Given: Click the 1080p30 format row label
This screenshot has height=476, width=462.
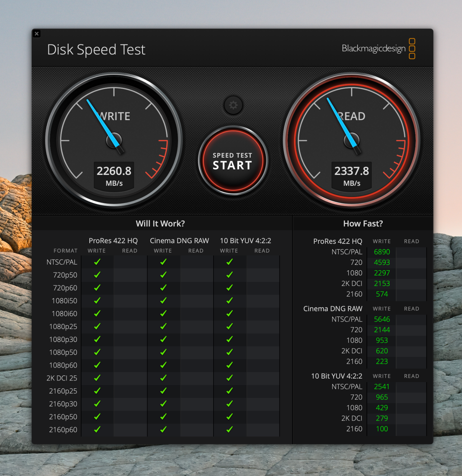Looking at the screenshot, I should (63, 340).
